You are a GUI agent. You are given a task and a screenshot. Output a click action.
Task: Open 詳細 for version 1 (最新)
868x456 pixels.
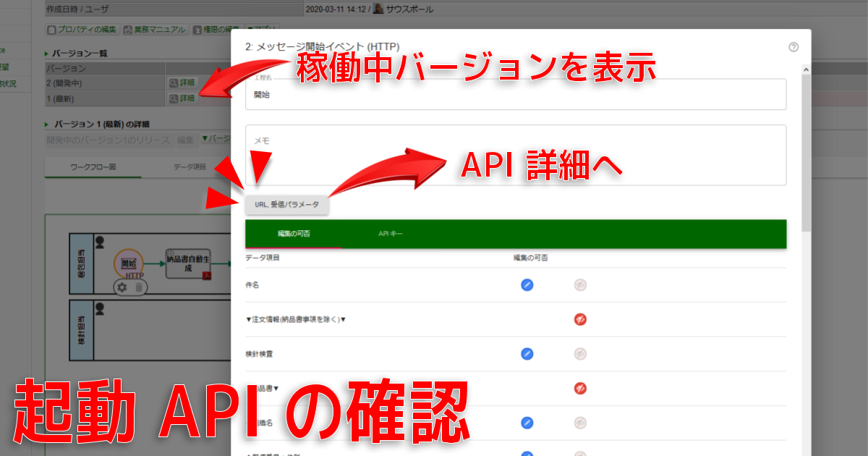[182, 98]
